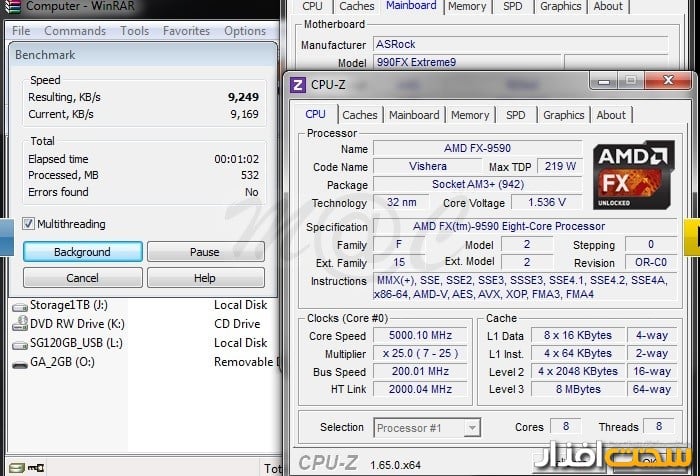Select About tab in background CPU-Z window
Image resolution: width=700 pixels, height=476 pixels.
pos(608,6)
